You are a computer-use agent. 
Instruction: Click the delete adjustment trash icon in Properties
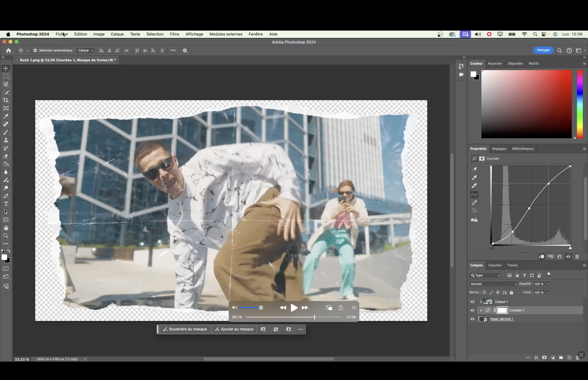[577, 257]
